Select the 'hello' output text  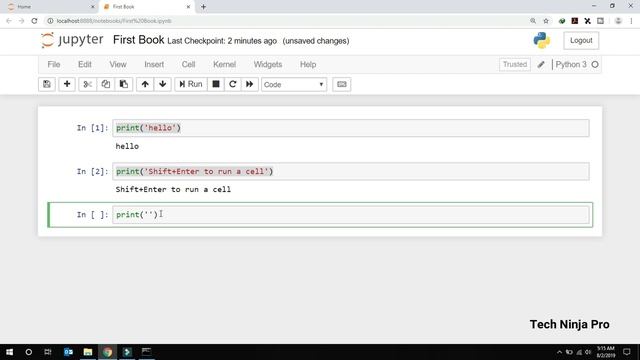[x=127, y=146]
